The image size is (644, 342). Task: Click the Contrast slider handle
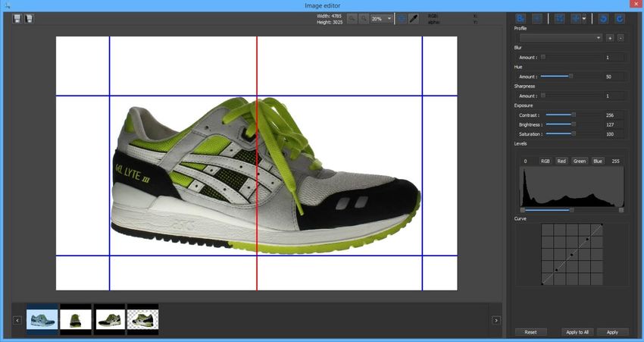(x=574, y=115)
